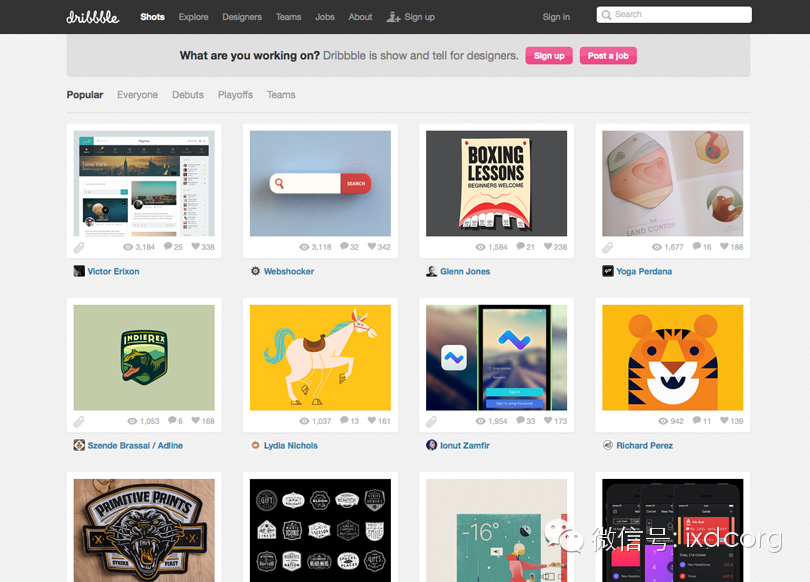Screen dimensions: 810x582
Task: Click the attachment paperclip on Victor Erixon's shot
Action: pos(79,247)
